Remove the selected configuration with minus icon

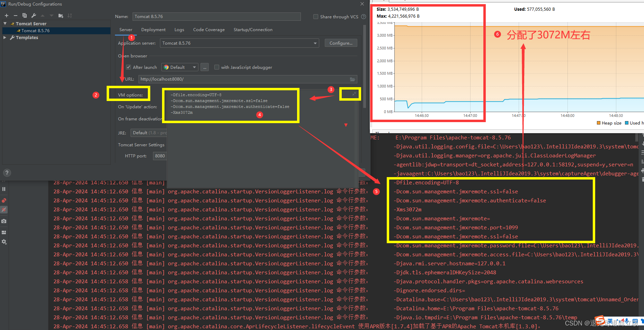[15, 16]
